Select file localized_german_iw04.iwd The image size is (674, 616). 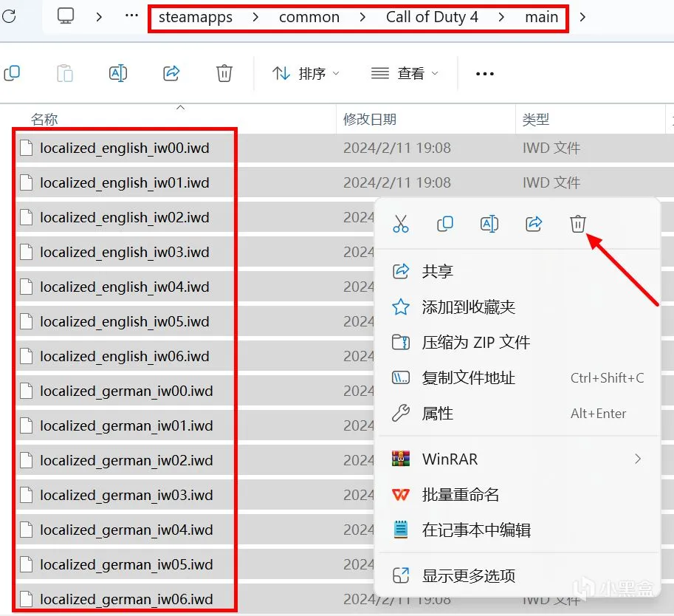click(125, 530)
